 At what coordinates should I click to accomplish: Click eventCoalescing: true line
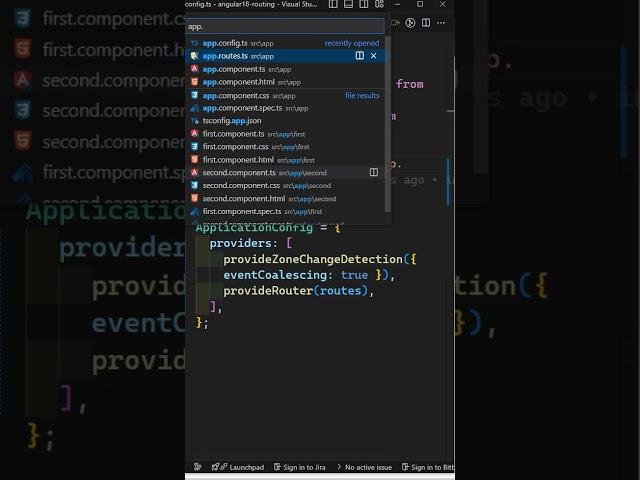pos(309,275)
